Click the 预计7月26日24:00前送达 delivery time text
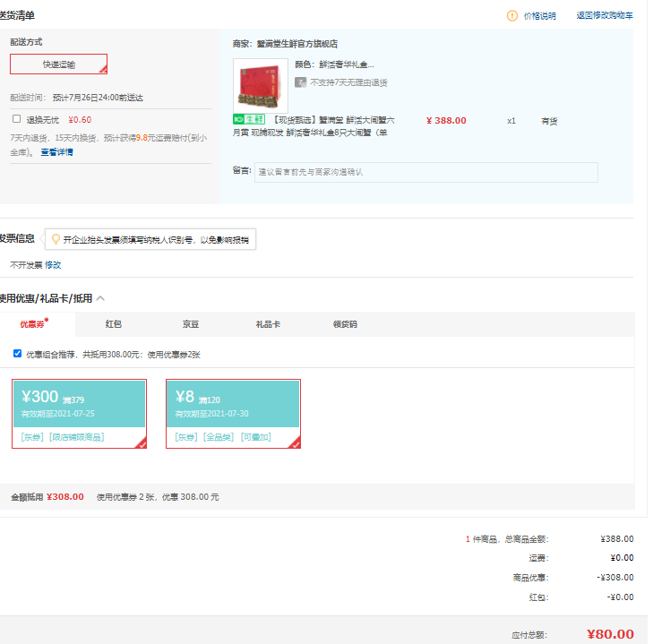653x644 pixels. [x=98, y=98]
